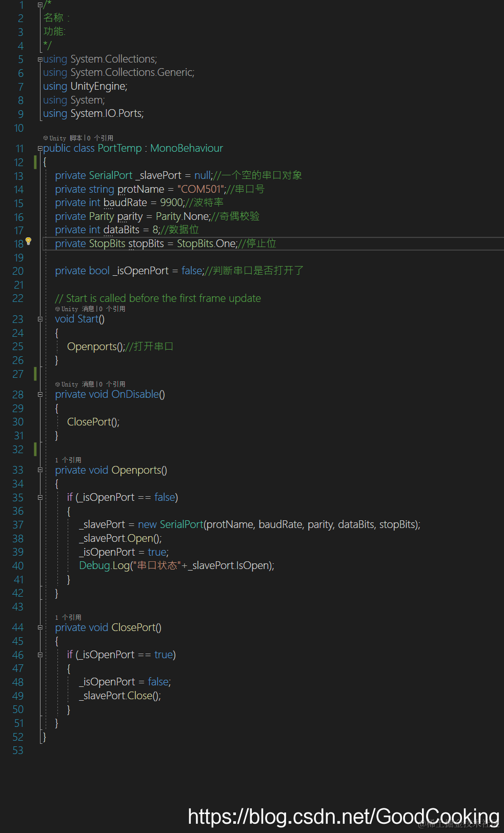Collapse the if block at line 35
Image resolution: width=504 pixels, height=833 pixels.
(40, 498)
